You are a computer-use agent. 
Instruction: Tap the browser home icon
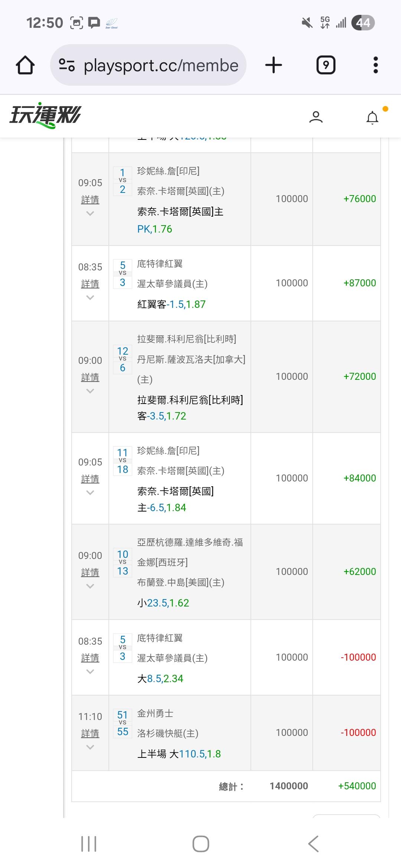click(25, 65)
